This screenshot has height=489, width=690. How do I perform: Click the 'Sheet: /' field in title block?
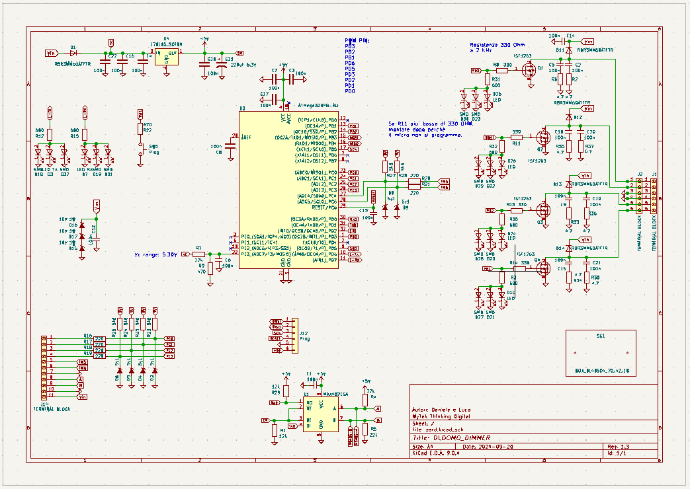point(423,423)
